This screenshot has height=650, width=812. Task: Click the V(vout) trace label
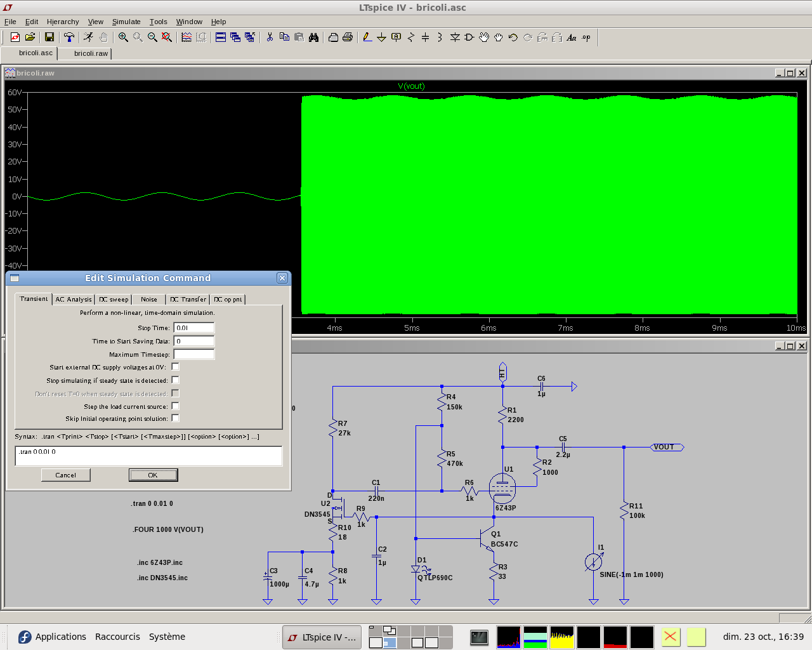(x=411, y=86)
